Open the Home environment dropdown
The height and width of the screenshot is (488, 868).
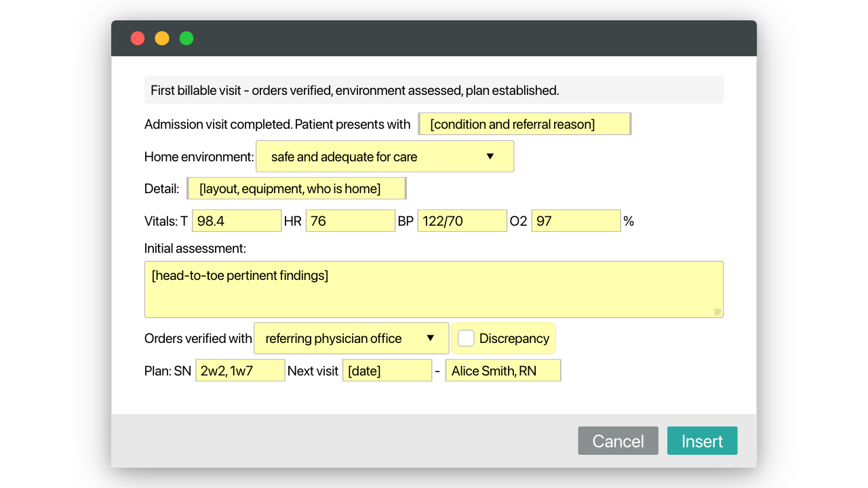[384, 157]
